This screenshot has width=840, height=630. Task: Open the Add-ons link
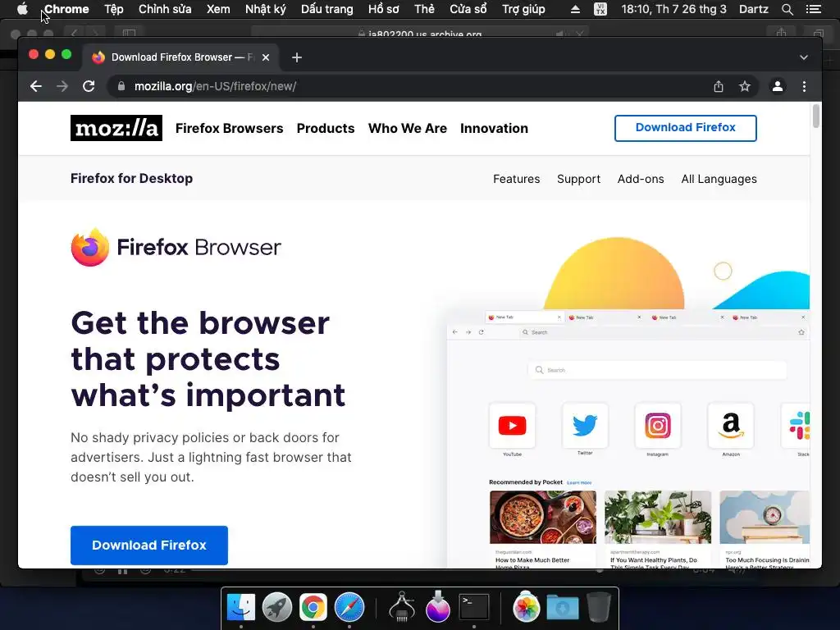641,179
